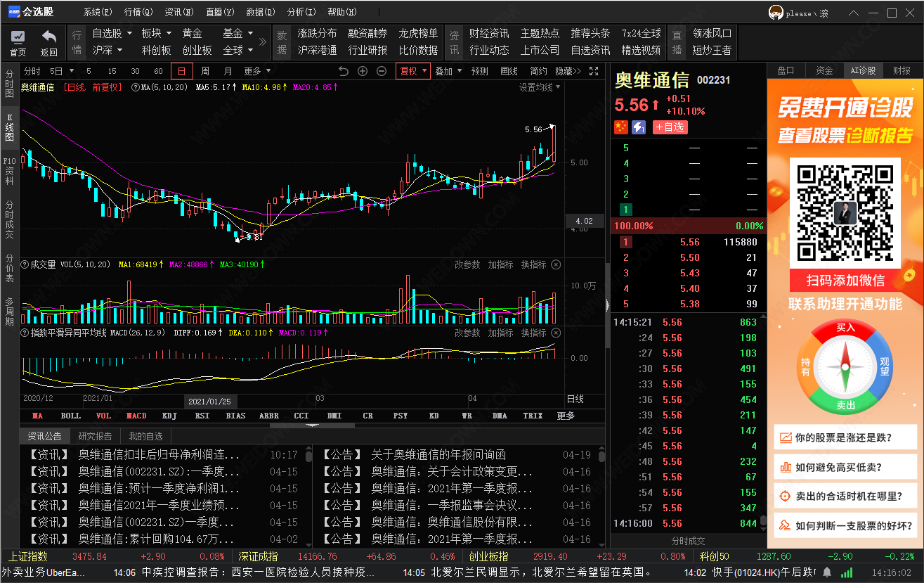Click the lightning Level-1 quote icon
The height and width of the screenshot is (583, 924).
[x=638, y=127]
